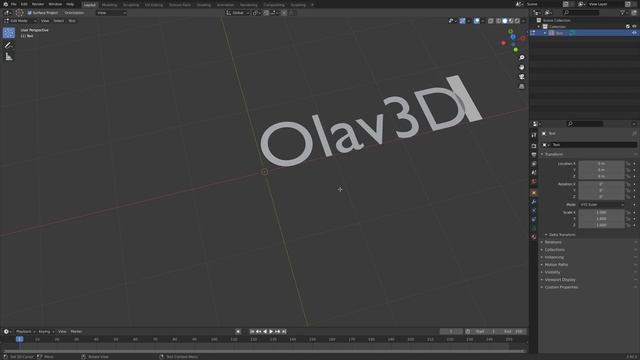
Task: Jump to last frame button
Action: click(284, 331)
